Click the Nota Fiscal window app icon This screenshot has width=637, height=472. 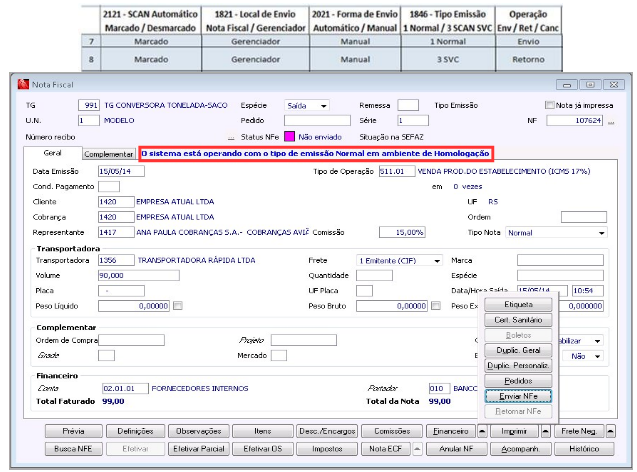23,84
